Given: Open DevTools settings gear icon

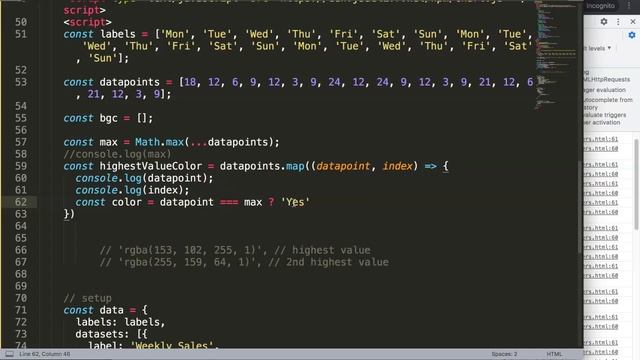Looking at the screenshot, I should point(604,22).
